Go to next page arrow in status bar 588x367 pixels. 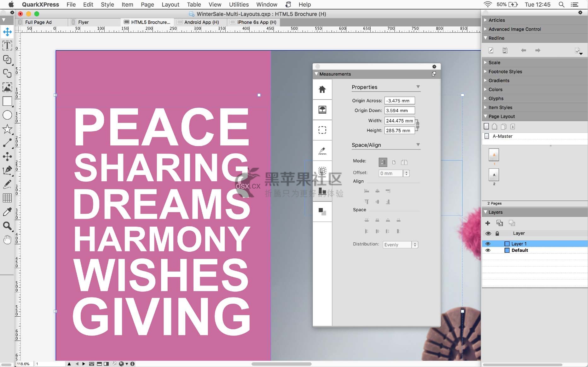coord(84,364)
